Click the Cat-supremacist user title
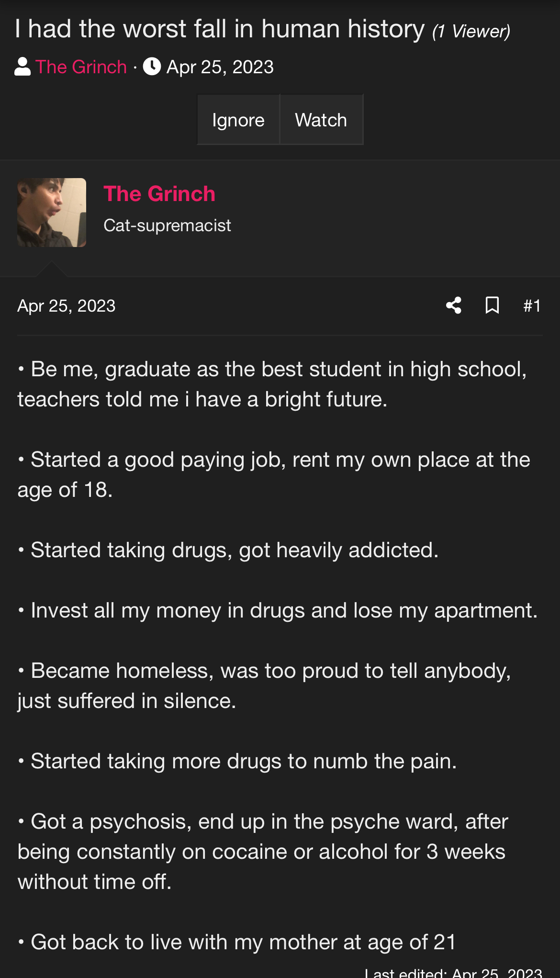The image size is (560, 978). click(167, 225)
